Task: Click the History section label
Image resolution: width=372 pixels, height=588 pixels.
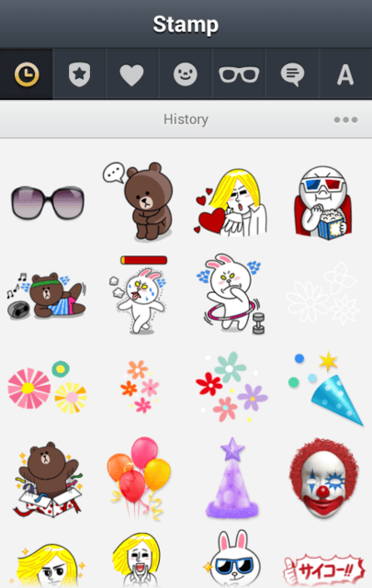Action: 186,119
